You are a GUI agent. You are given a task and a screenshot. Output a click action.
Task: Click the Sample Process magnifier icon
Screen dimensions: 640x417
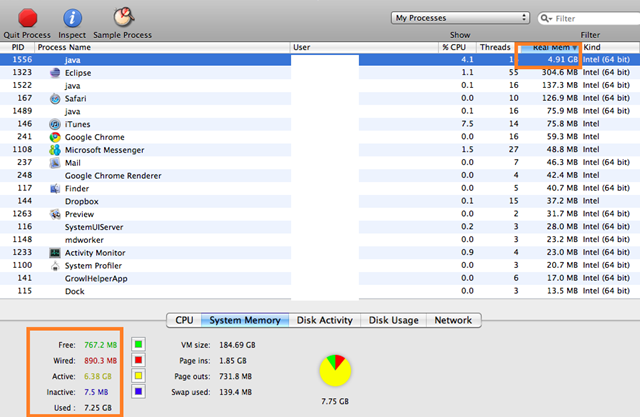(124, 17)
